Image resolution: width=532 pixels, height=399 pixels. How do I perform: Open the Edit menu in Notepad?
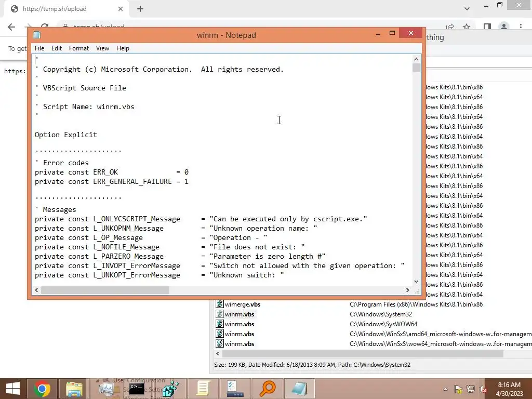coord(56,48)
